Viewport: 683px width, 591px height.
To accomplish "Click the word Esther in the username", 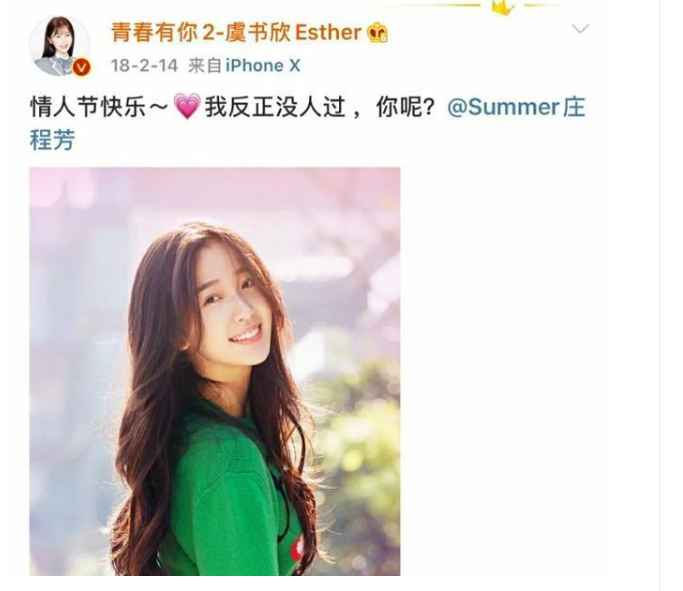I will (x=328, y=33).
